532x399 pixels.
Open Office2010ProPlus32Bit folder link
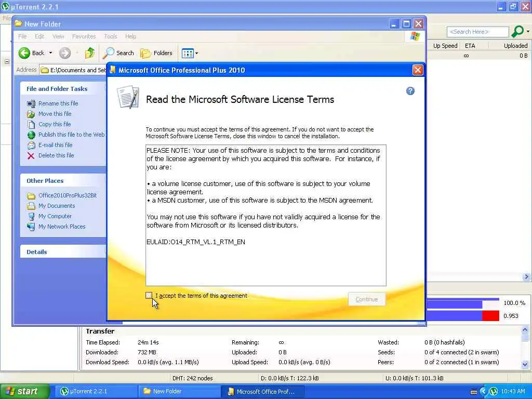[x=68, y=195]
